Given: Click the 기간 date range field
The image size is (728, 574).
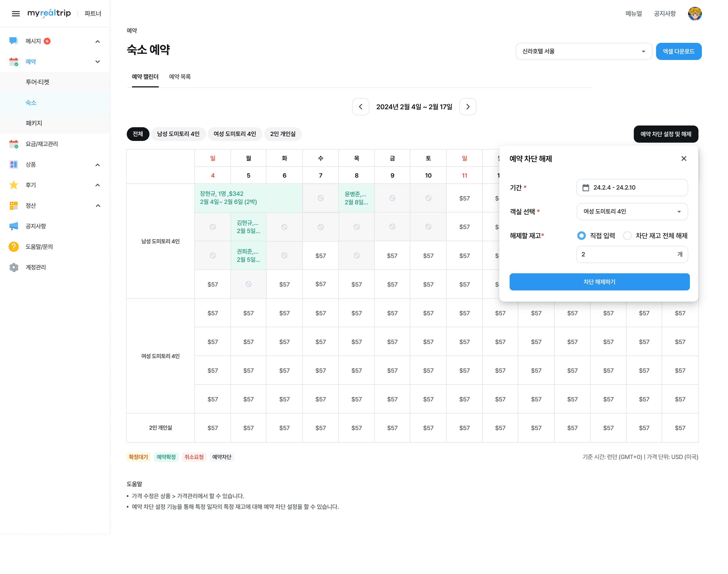Looking at the screenshot, I should 632,188.
